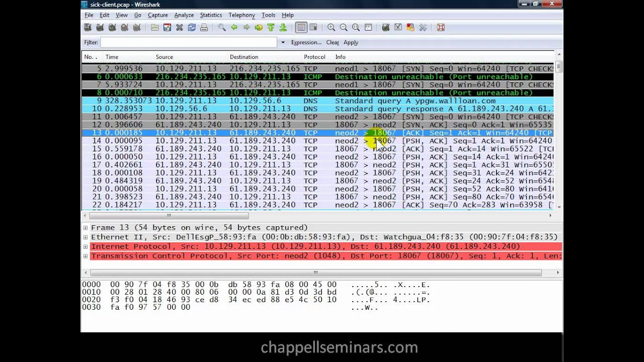
Task: Click the Go to Last Packet icon
Action: 283,27
